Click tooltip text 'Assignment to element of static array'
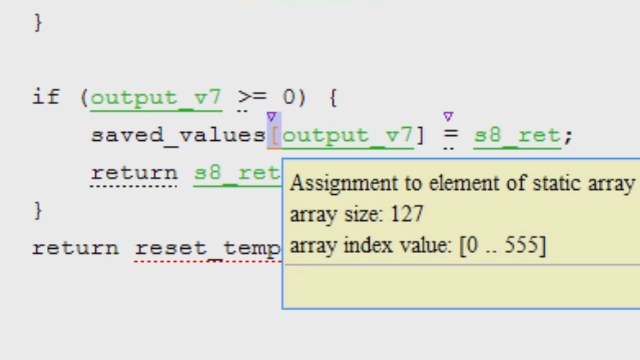Screen dimensions: 640x360 coord(462,183)
